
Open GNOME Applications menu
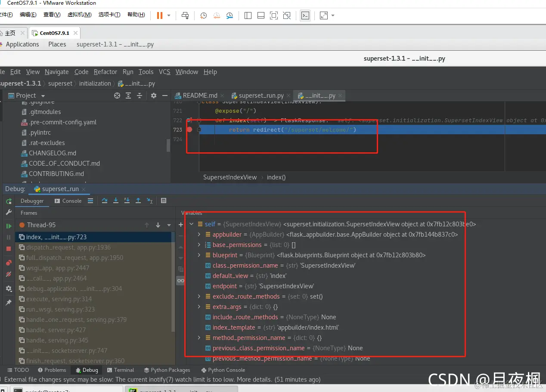tap(22, 44)
